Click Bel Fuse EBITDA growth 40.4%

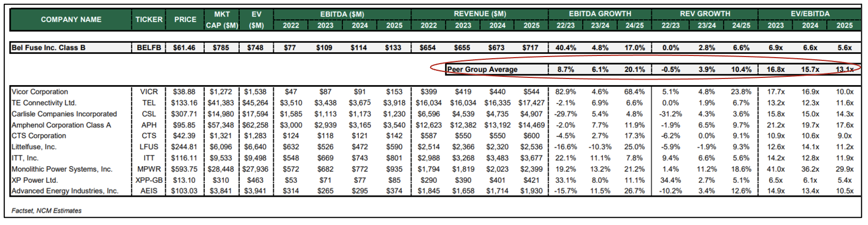(x=566, y=48)
